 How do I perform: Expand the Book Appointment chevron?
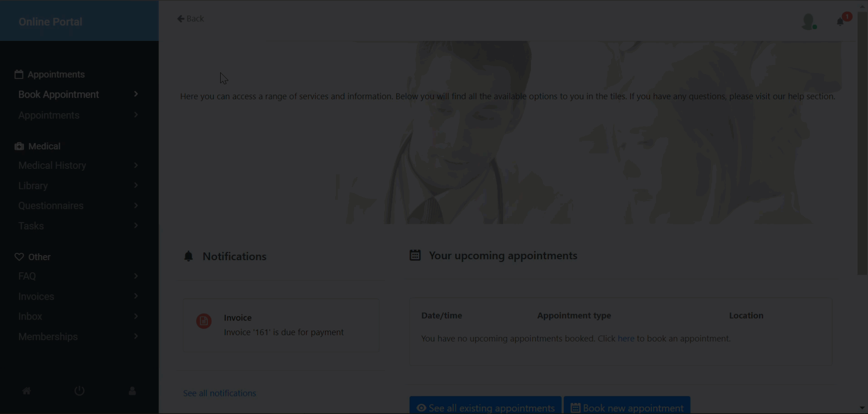pos(136,94)
